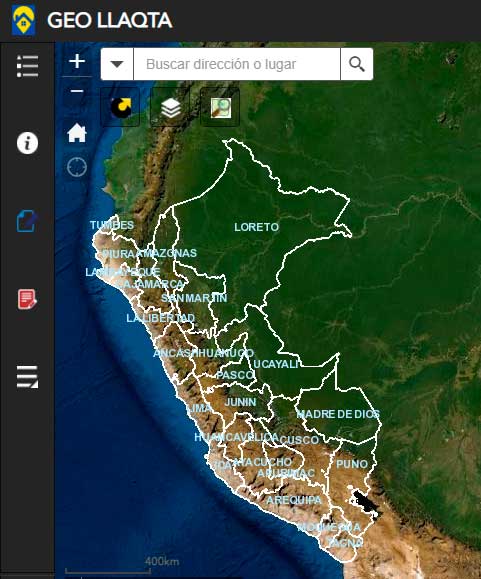Click the 'Buscar dirección o lugar' field
This screenshot has width=481, height=579.
[x=237, y=64]
